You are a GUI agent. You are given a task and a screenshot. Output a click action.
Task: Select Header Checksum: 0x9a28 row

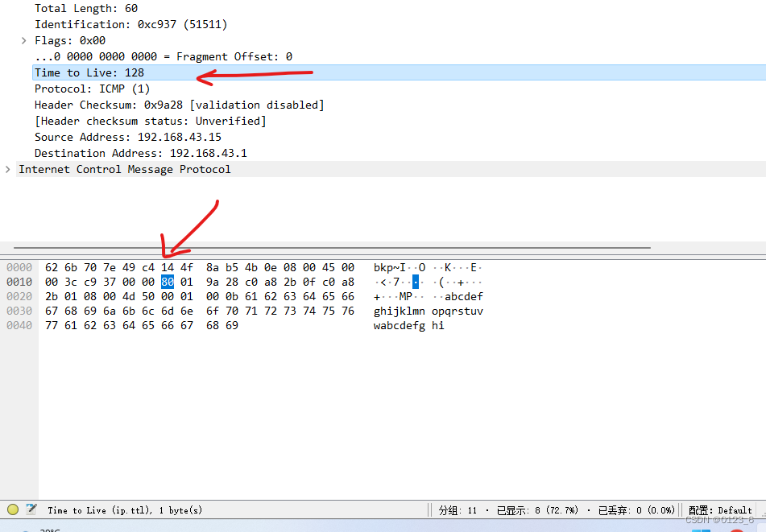click(x=179, y=105)
